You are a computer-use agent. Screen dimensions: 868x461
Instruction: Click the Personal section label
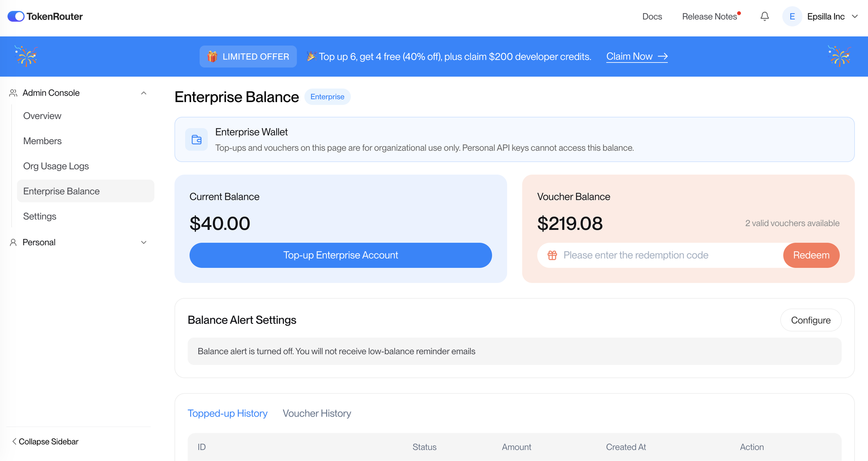pyautogui.click(x=39, y=242)
